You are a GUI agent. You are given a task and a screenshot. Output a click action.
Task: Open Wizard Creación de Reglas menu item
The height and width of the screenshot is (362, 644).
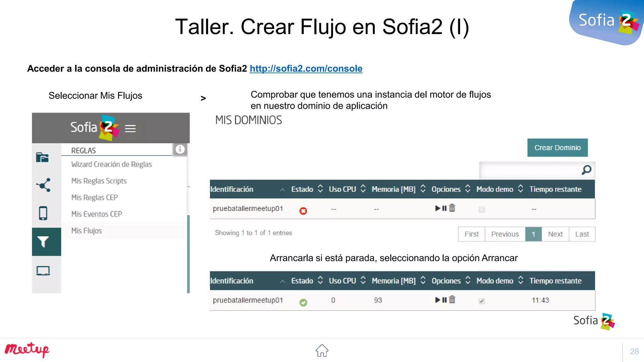pyautogui.click(x=111, y=164)
